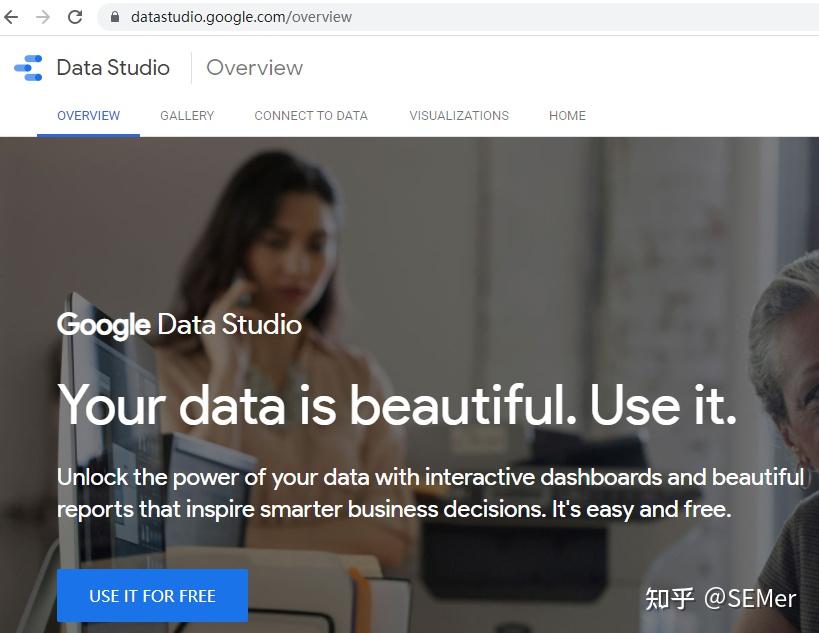Click the Overview page title label
819x633 pixels.
point(254,67)
